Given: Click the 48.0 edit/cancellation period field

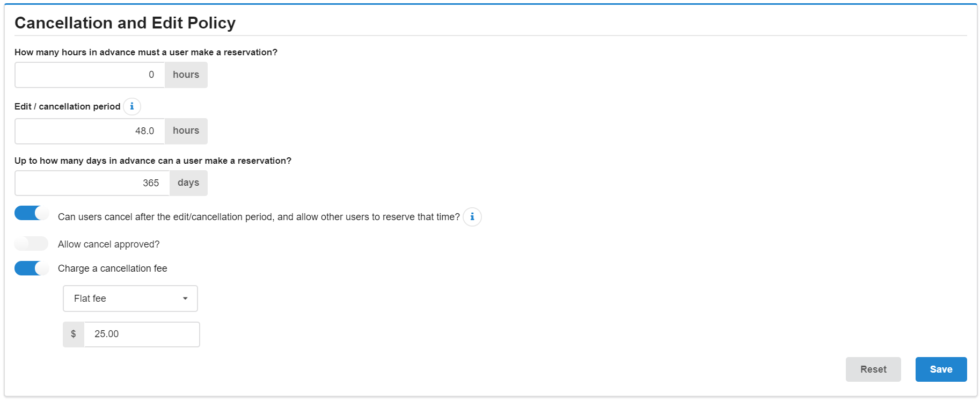Looking at the screenshot, I should click(x=90, y=131).
